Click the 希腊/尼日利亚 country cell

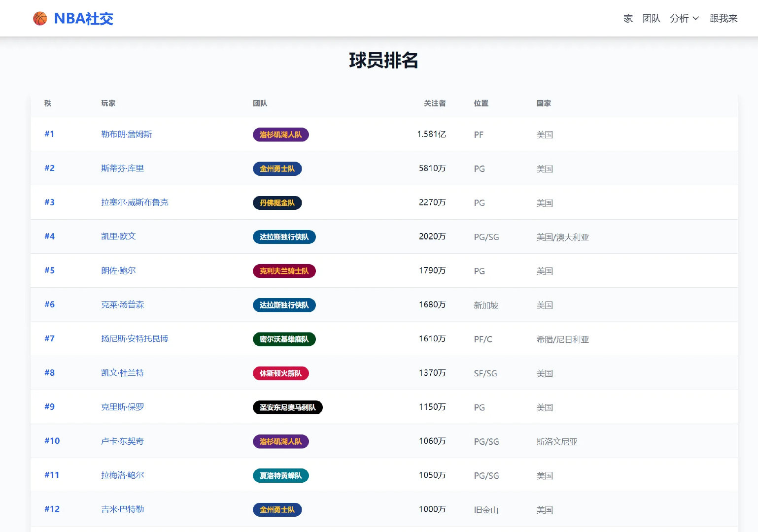coord(563,339)
